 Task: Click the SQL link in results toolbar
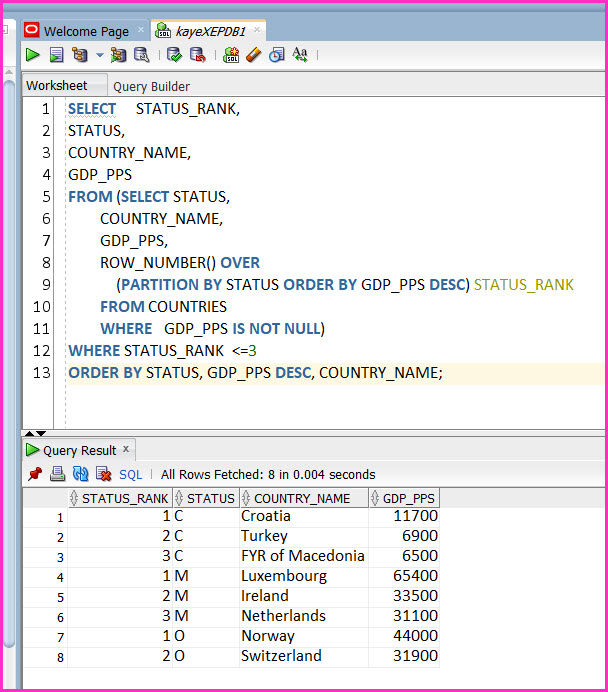(x=131, y=474)
